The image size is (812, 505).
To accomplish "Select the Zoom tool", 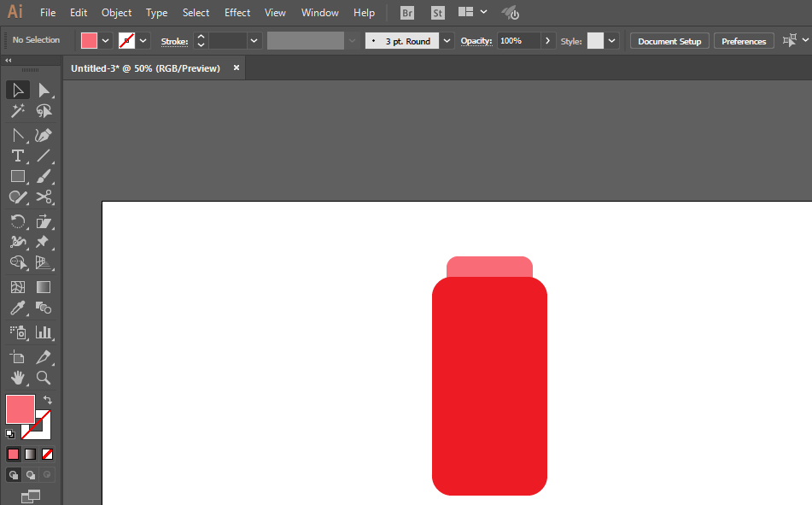I will [x=44, y=377].
